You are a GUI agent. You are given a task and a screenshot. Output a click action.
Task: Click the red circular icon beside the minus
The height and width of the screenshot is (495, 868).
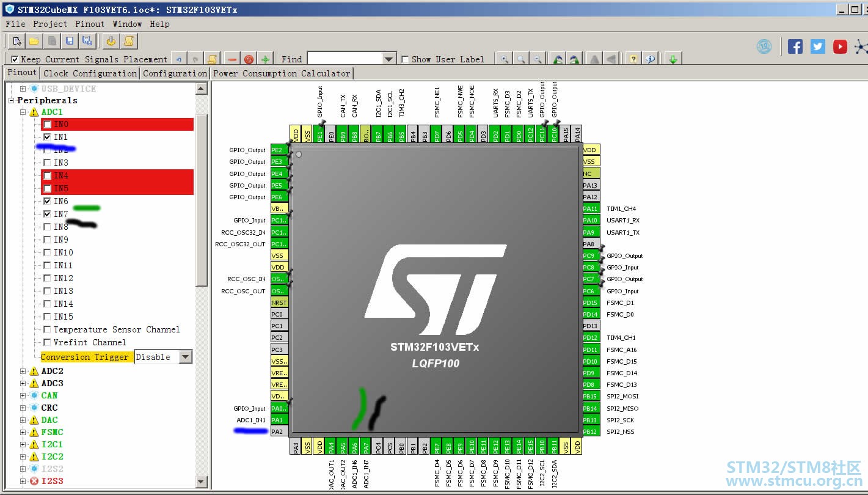click(249, 59)
